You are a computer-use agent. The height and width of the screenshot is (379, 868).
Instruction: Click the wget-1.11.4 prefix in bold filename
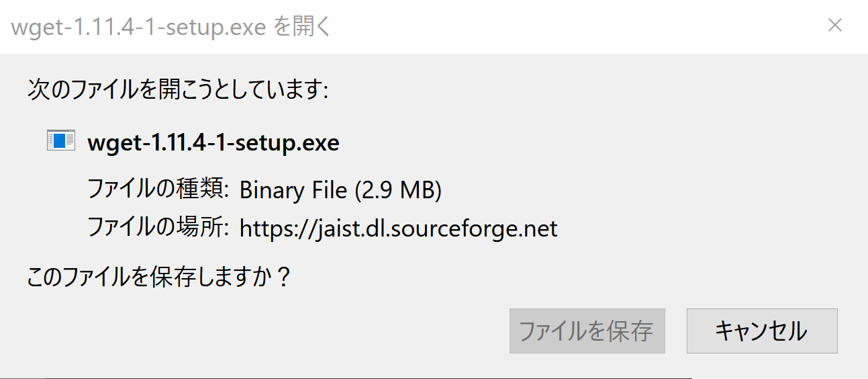pos(145,143)
